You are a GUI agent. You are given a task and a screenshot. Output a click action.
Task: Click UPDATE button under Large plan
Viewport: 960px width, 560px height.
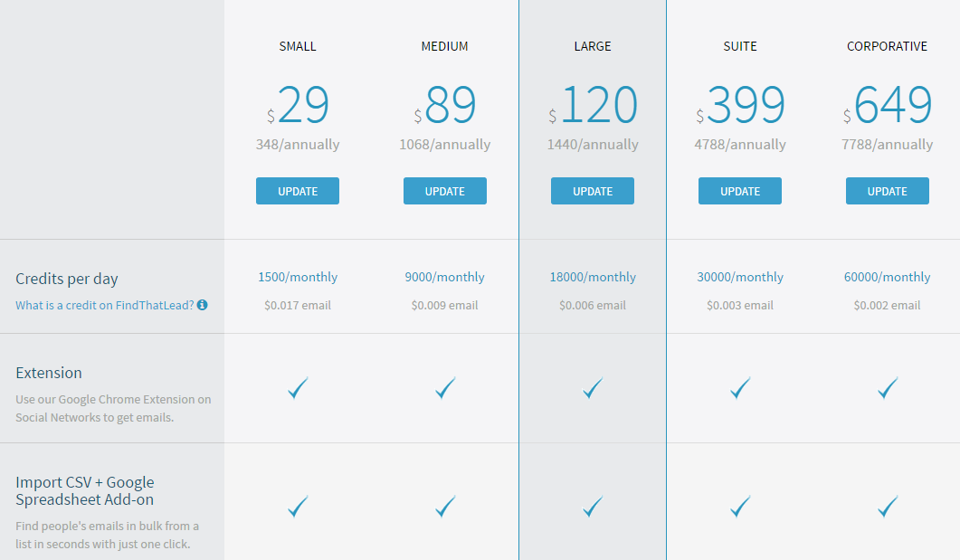pos(593,191)
